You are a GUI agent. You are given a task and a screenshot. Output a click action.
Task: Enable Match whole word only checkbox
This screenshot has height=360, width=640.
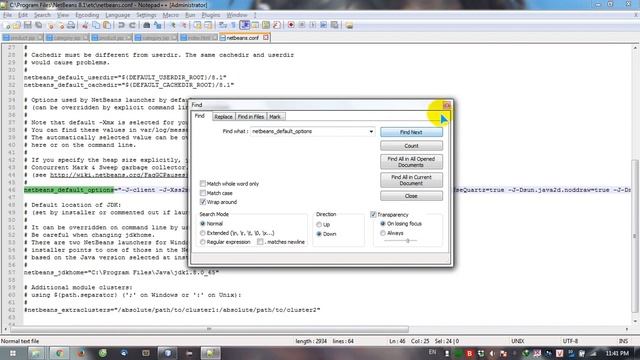(202, 184)
